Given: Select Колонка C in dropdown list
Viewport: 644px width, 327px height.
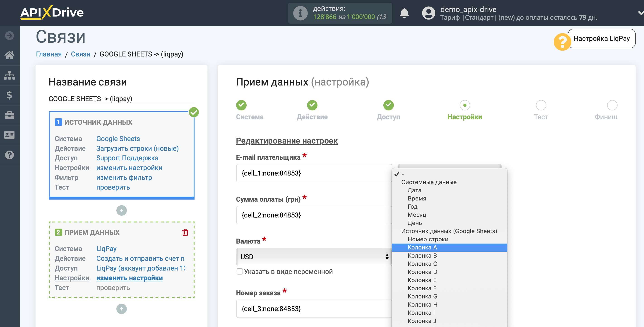Looking at the screenshot, I should coord(449,264).
